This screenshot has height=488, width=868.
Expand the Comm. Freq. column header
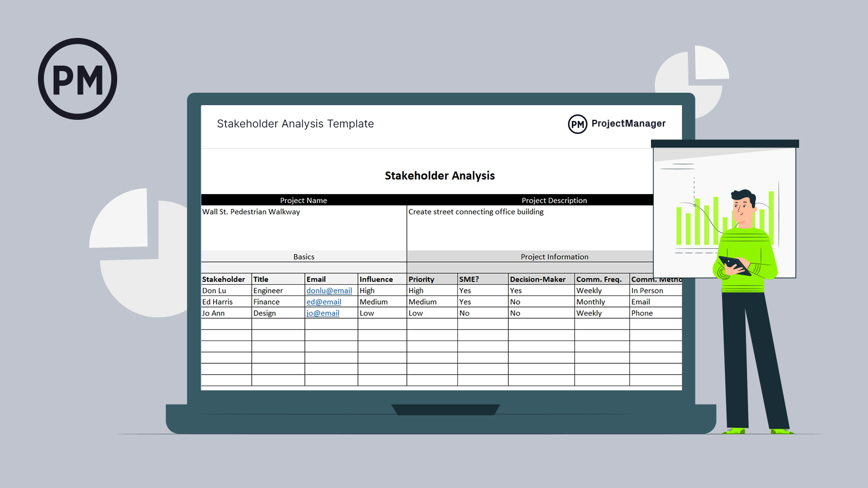point(599,279)
